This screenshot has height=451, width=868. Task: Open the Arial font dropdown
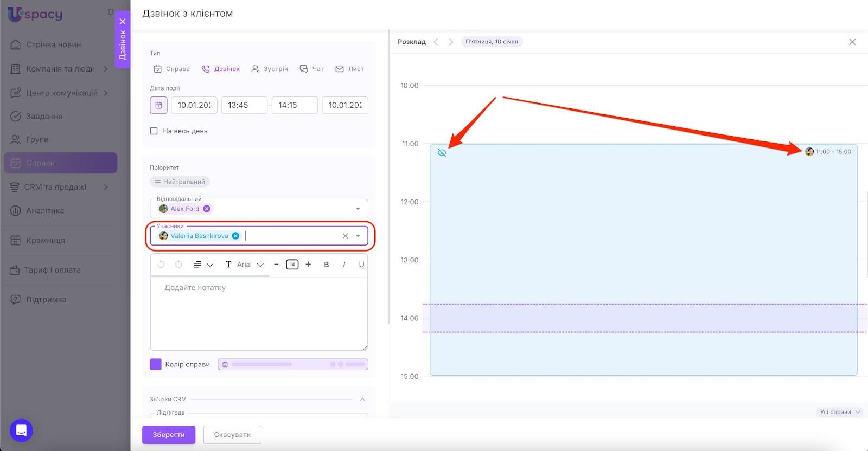pos(250,265)
